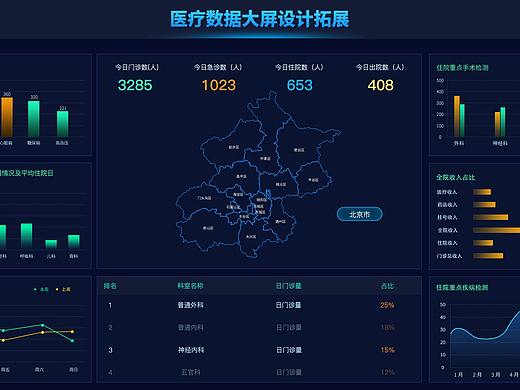This screenshot has width=520, height=390.
Task: Select 昌平区 district on the map
Action: coord(241,176)
